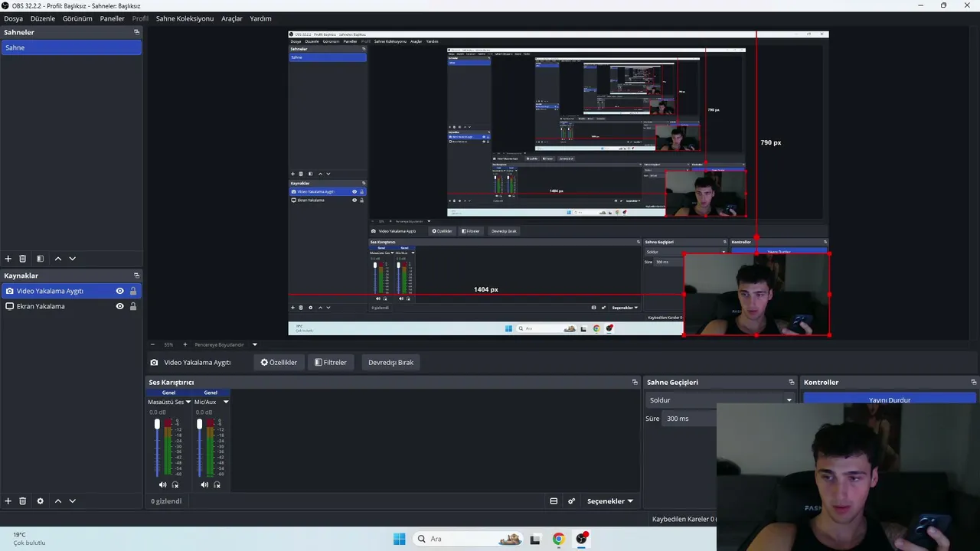Viewport: 980px width, 551px height.
Task: Open the Mic/Aux channel dropdown
Action: click(x=226, y=402)
